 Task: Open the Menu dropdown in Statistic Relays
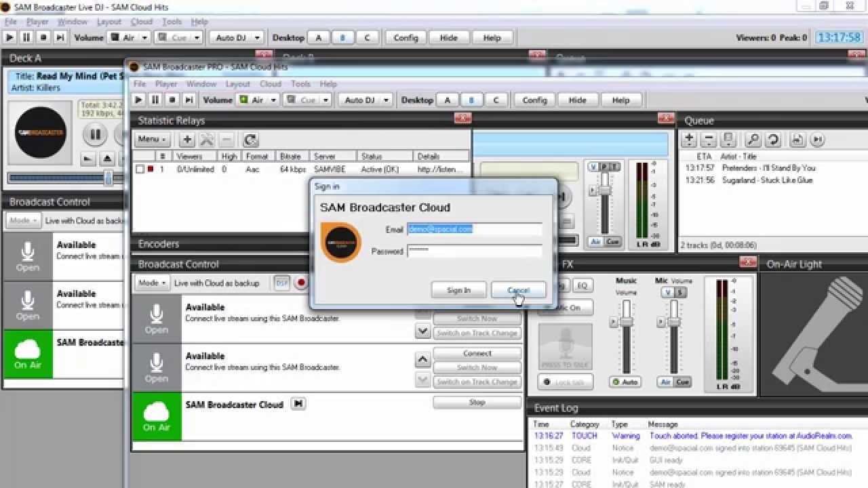tap(151, 140)
